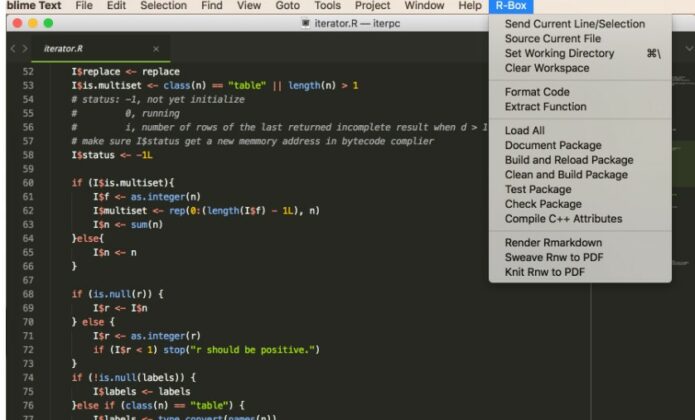Open the tab list dropdown arrow

pyautogui.click(x=689, y=49)
